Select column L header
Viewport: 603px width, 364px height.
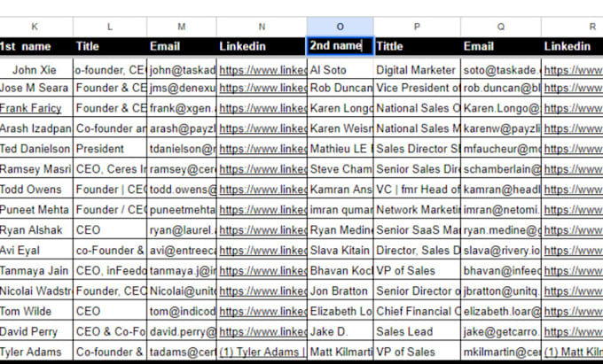(x=110, y=27)
